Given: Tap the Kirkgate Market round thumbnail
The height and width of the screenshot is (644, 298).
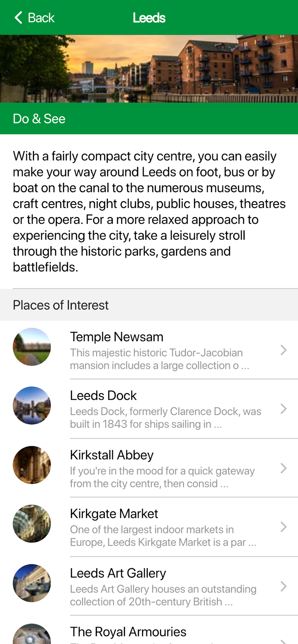Looking at the screenshot, I should pos(32,524).
